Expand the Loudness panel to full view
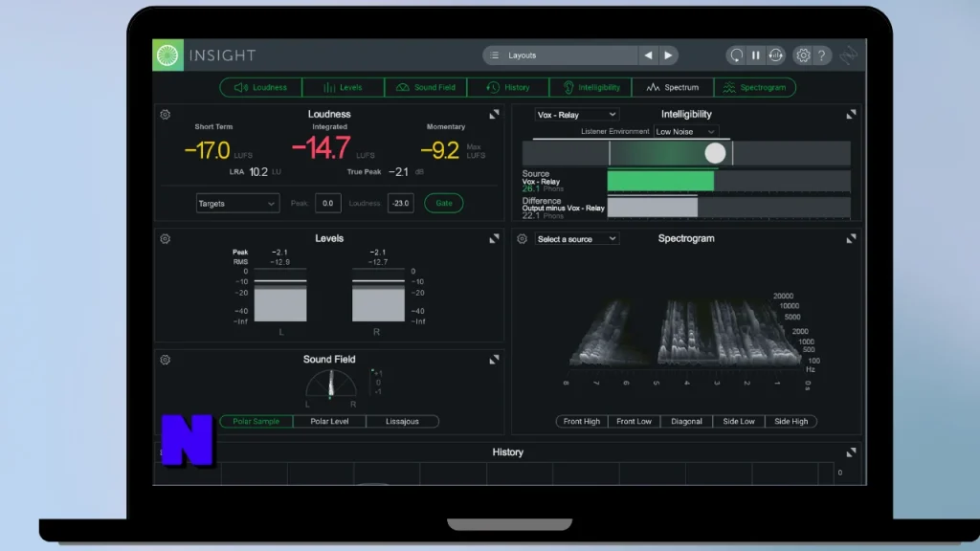Screen dimensions: 980x551 click(494, 115)
